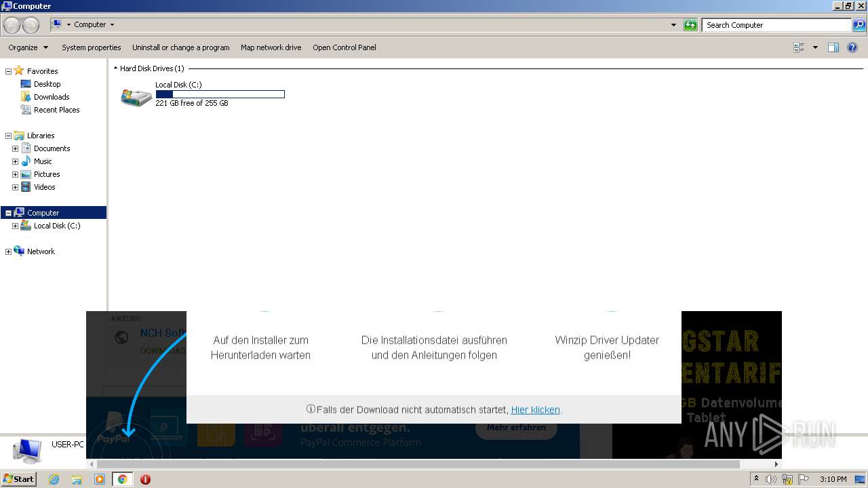Click Open Control Panel
The image size is (868, 488).
[344, 47]
